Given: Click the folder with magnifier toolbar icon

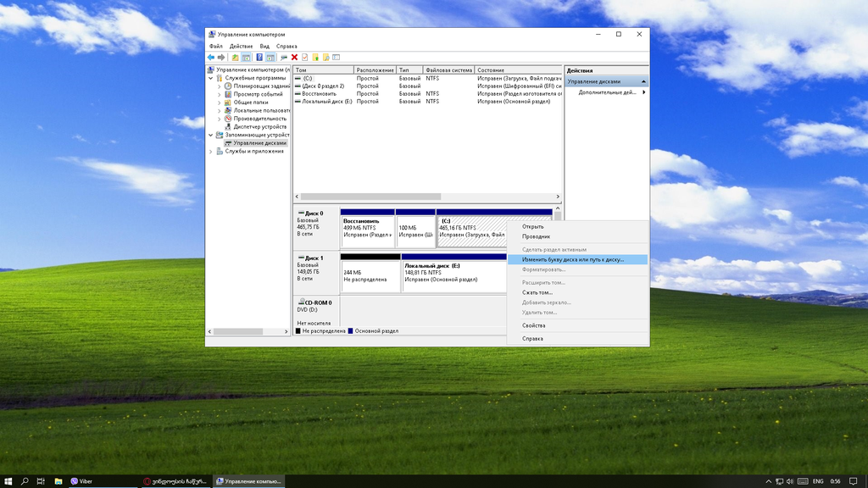Looking at the screenshot, I should [x=325, y=58].
